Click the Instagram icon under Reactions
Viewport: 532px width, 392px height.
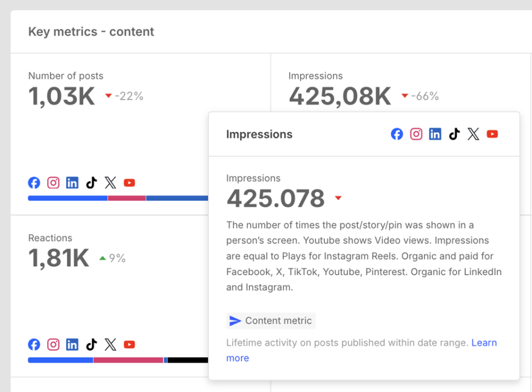point(53,344)
